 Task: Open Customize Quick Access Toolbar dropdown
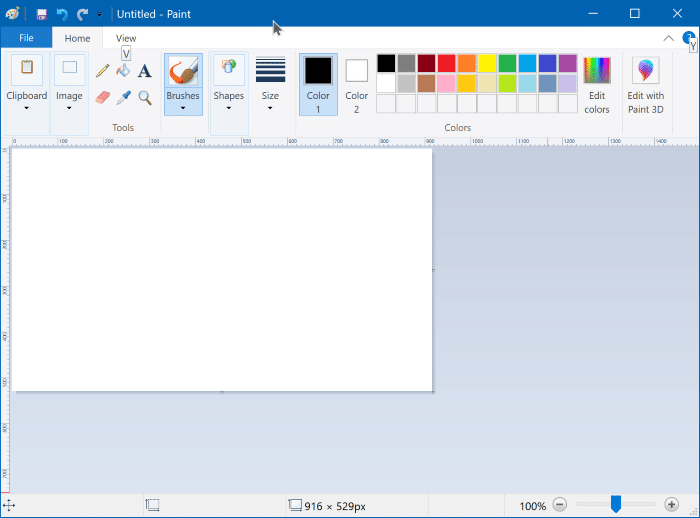[x=99, y=15]
